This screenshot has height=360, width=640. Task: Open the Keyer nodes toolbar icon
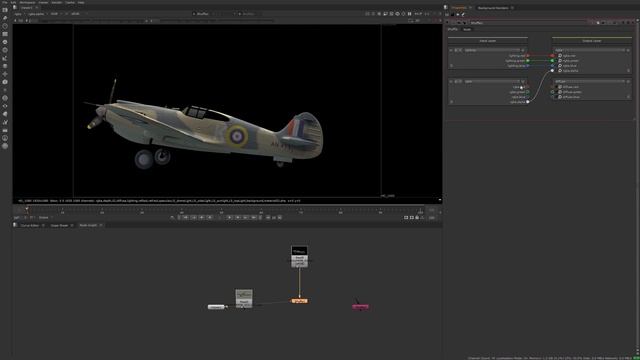[5, 58]
